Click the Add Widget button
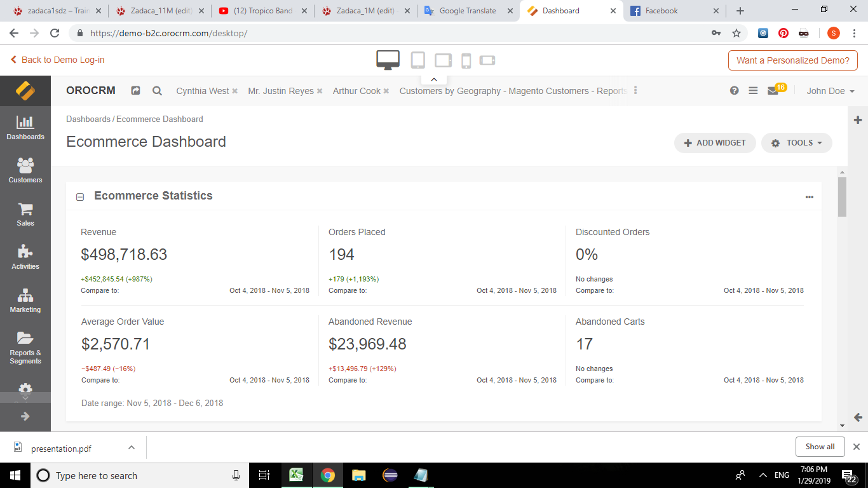Image resolution: width=868 pixels, height=488 pixels. point(714,143)
